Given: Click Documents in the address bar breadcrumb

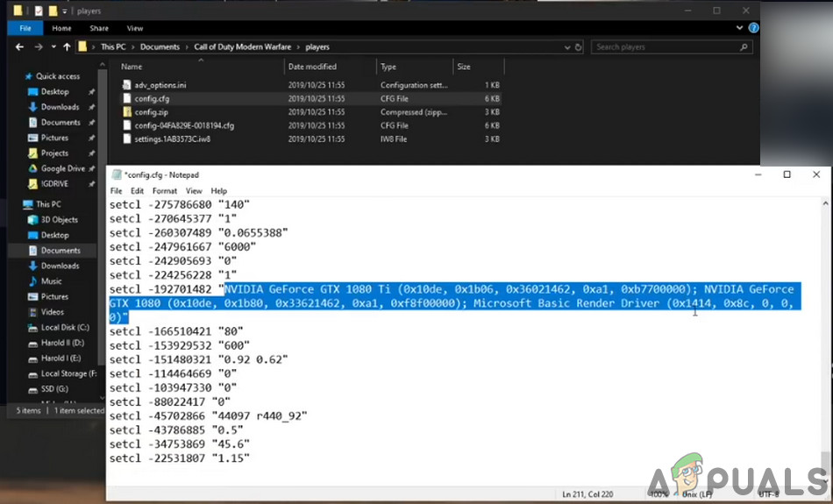Looking at the screenshot, I should click(159, 46).
